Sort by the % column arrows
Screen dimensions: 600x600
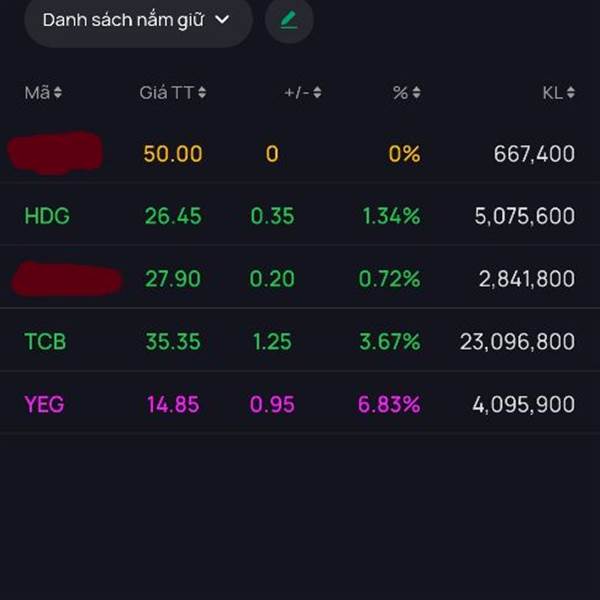[x=416, y=93]
